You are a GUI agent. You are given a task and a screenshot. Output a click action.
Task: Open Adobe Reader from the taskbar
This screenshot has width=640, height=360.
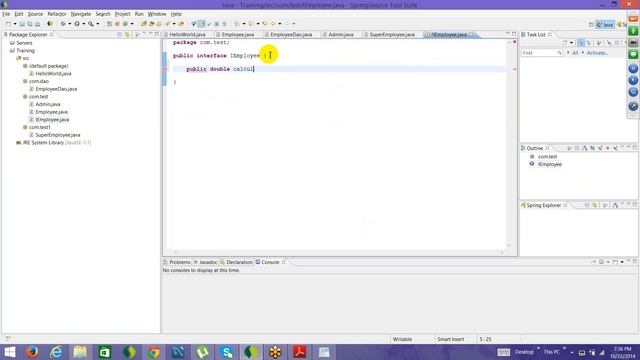point(300,352)
